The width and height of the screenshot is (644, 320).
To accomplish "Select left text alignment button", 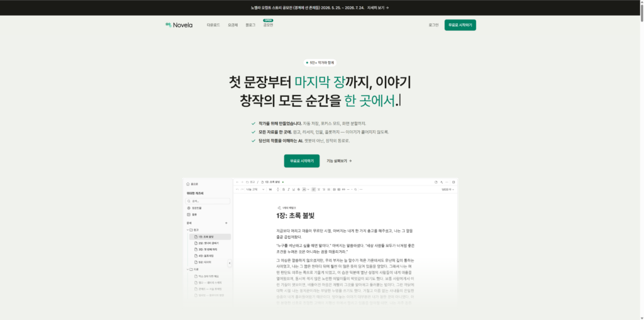I will 313,189.
